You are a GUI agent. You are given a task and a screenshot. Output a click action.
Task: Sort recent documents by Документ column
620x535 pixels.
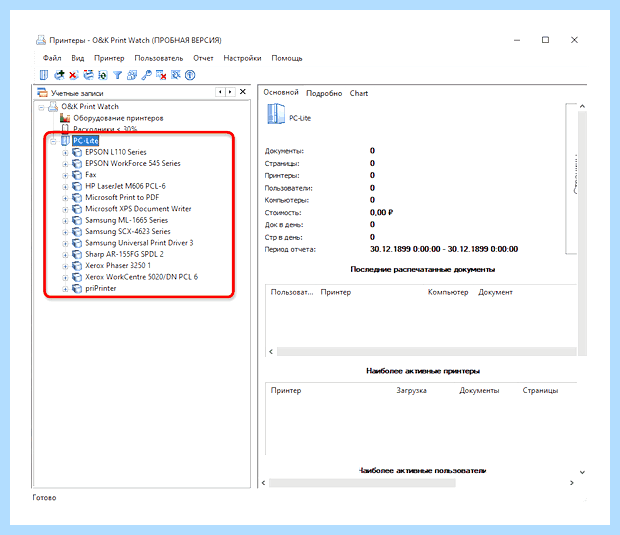point(495,292)
